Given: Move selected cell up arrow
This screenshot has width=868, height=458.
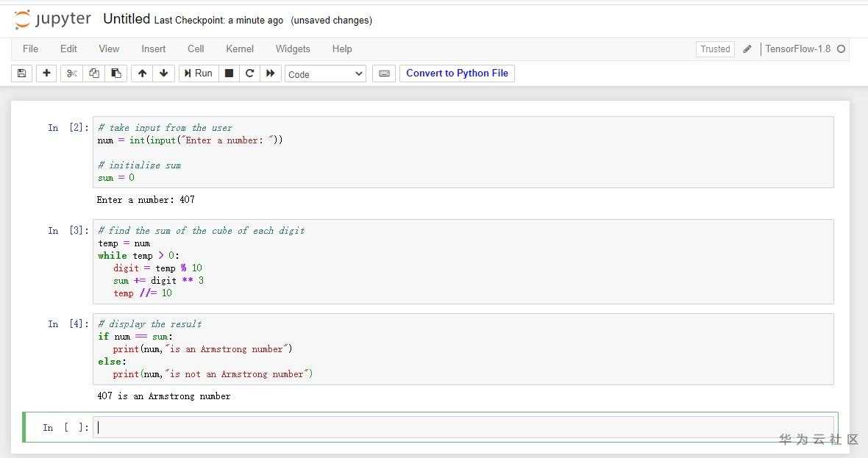Looking at the screenshot, I should pyautogui.click(x=142, y=74).
